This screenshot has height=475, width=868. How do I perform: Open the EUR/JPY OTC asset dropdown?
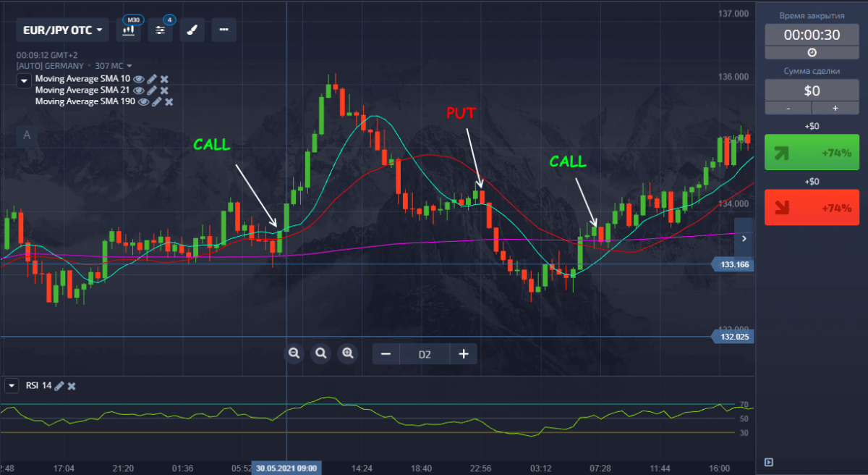pos(62,30)
